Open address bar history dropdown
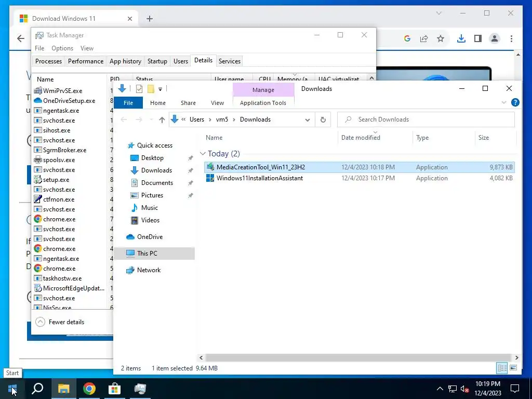This screenshot has height=399, width=532. click(308, 120)
